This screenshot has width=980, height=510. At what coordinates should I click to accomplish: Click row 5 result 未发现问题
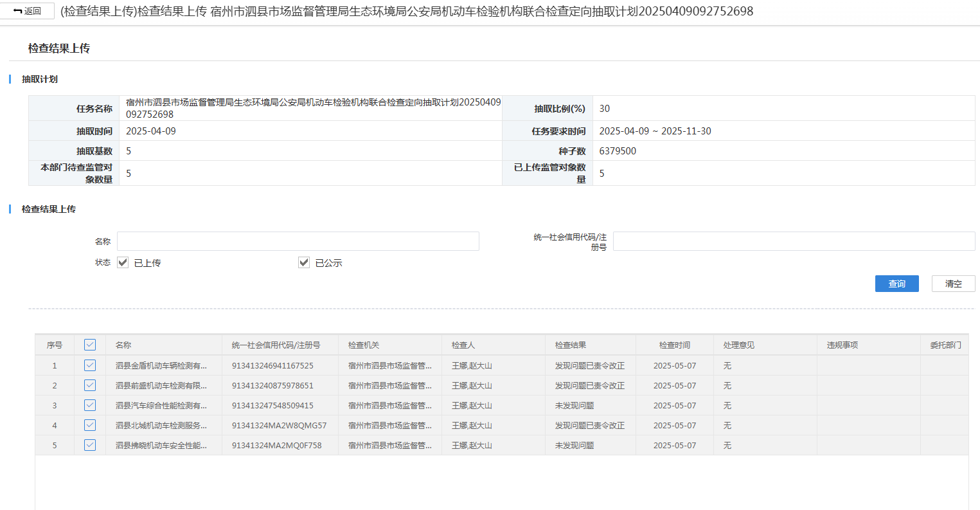(x=575, y=445)
